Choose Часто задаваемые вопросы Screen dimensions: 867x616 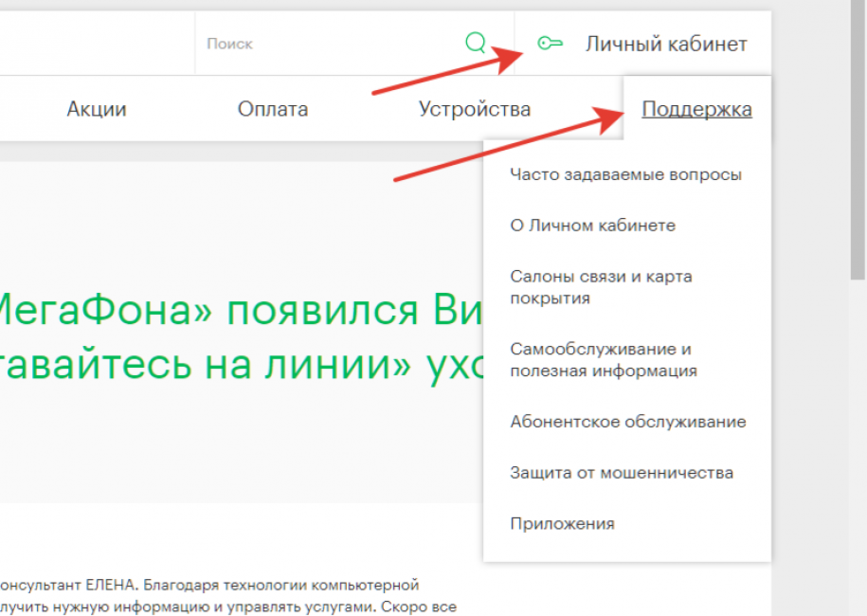[625, 174]
